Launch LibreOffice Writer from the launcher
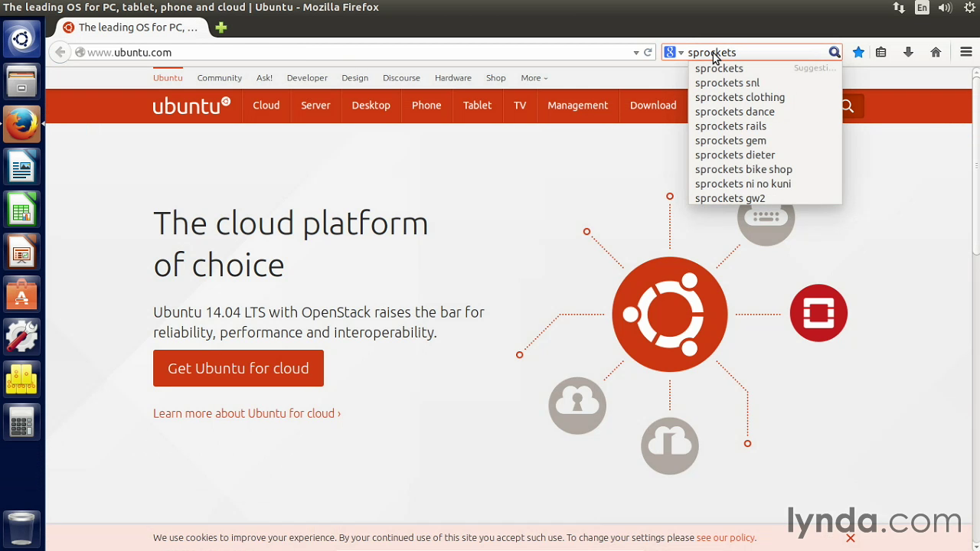The image size is (980, 551). (21, 165)
